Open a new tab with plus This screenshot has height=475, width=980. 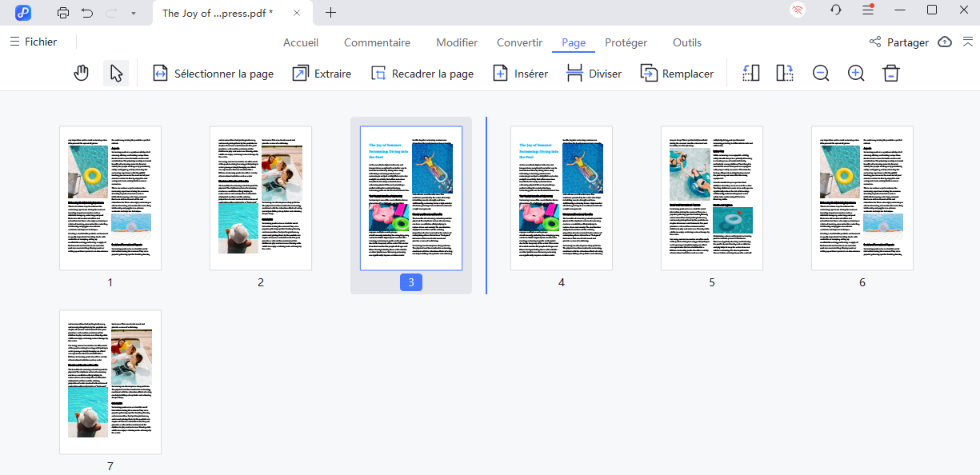330,13
